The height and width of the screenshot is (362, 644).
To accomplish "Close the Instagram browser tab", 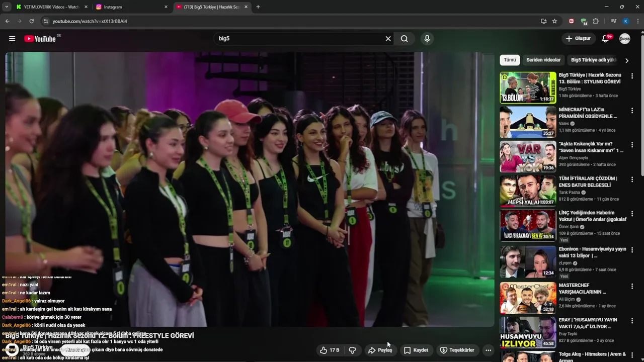I will tap(166, 7).
